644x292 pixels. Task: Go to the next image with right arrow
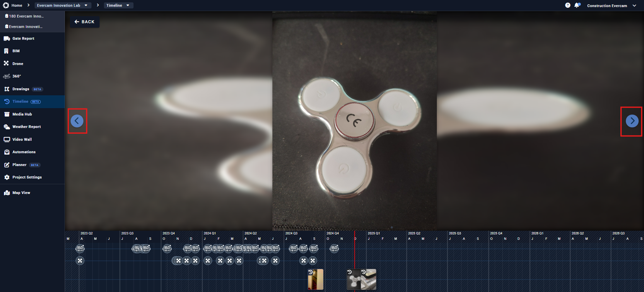(x=632, y=121)
